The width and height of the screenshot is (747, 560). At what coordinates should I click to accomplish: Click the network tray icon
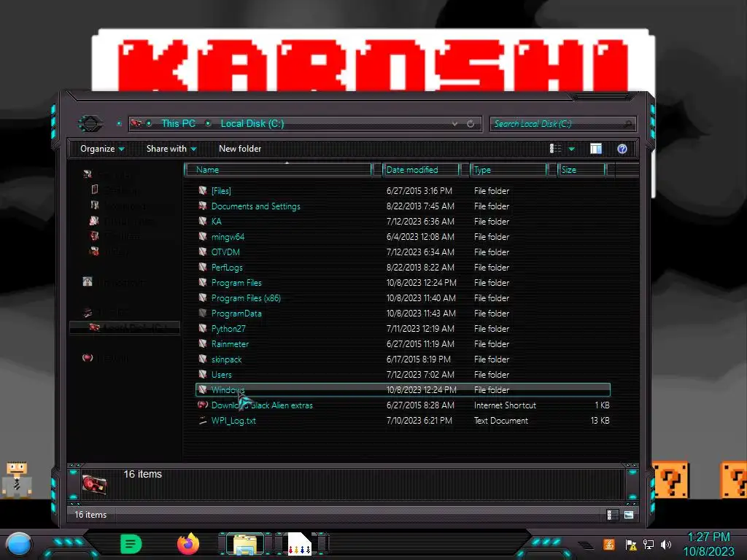click(x=649, y=544)
